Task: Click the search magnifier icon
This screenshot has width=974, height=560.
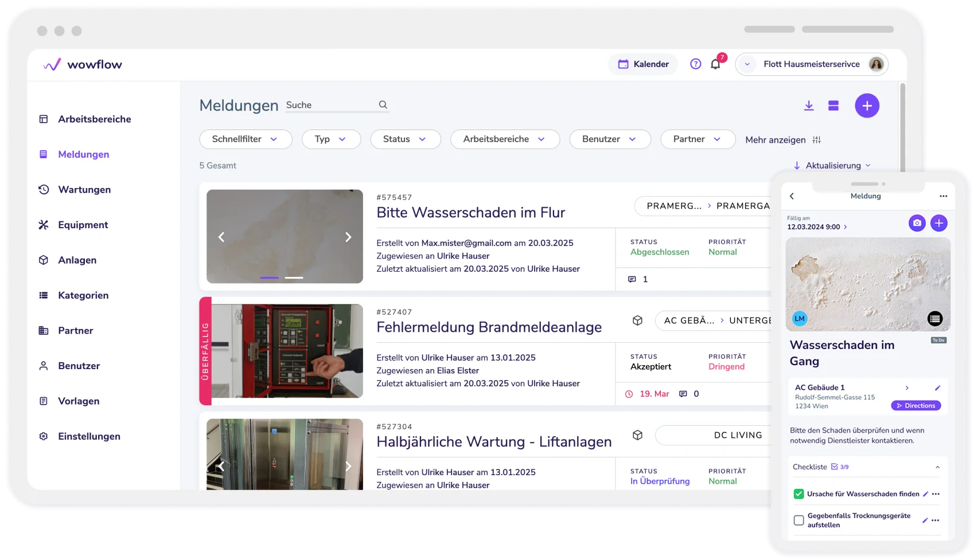Action: click(x=383, y=105)
